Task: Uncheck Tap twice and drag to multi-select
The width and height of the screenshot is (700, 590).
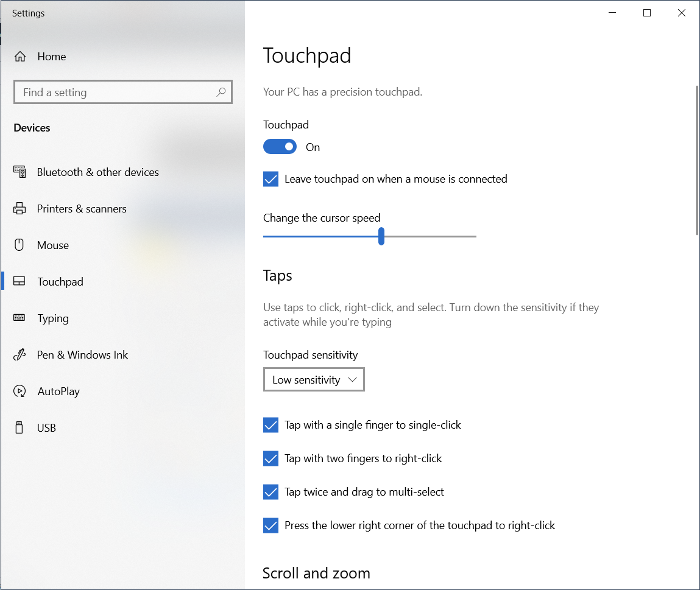Action: 271,492
